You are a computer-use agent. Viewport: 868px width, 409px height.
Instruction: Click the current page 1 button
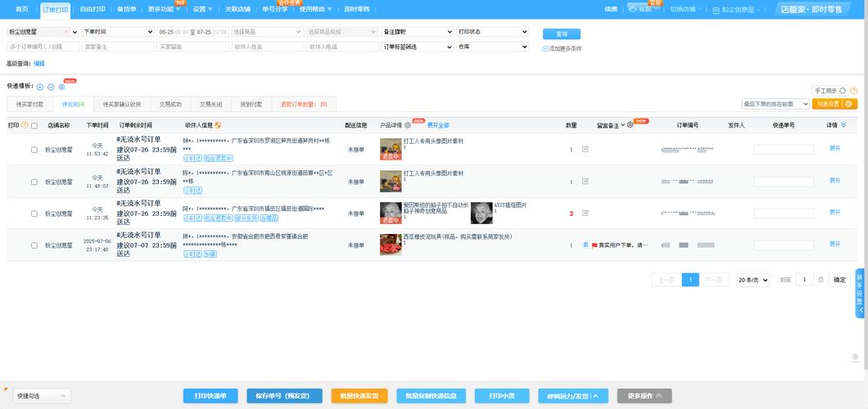690,280
